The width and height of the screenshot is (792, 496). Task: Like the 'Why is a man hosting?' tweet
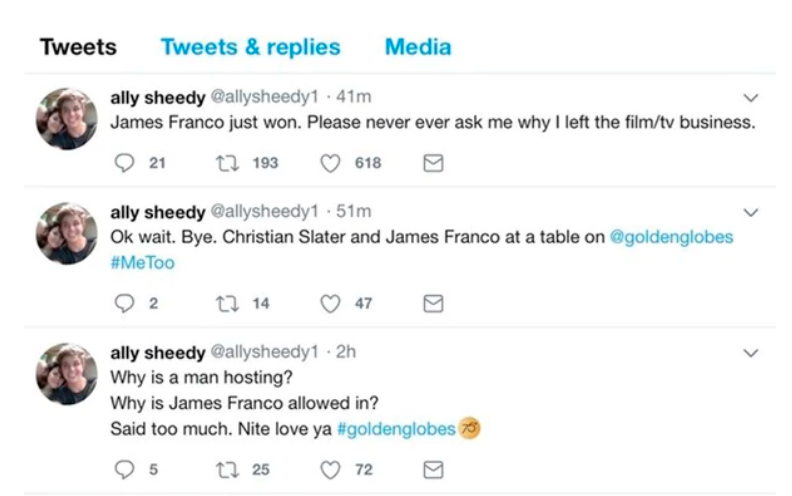coord(331,469)
